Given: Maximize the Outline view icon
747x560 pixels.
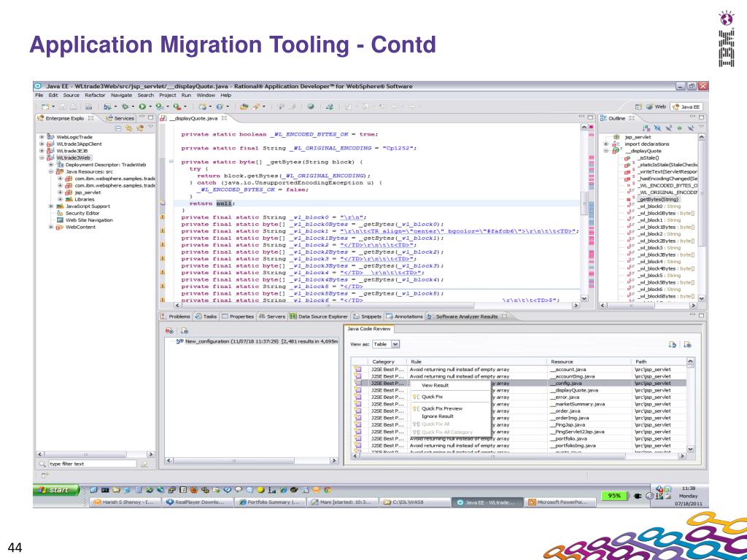Looking at the screenshot, I should point(701,117).
